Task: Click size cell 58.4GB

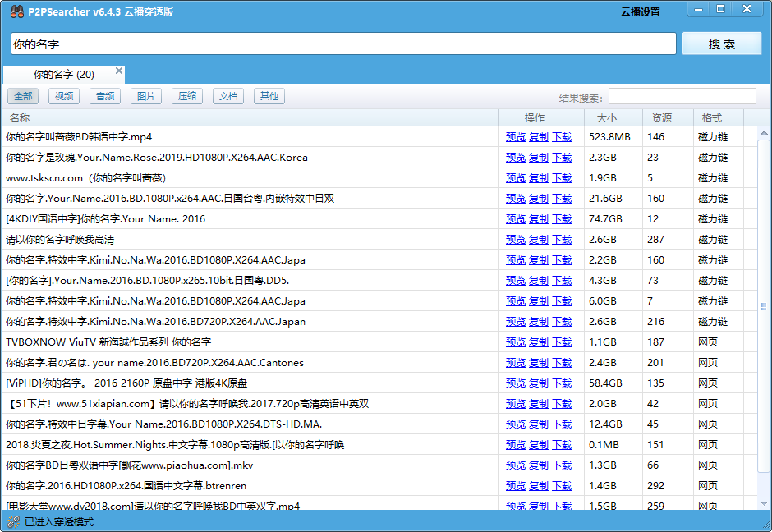Action: [x=605, y=383]
